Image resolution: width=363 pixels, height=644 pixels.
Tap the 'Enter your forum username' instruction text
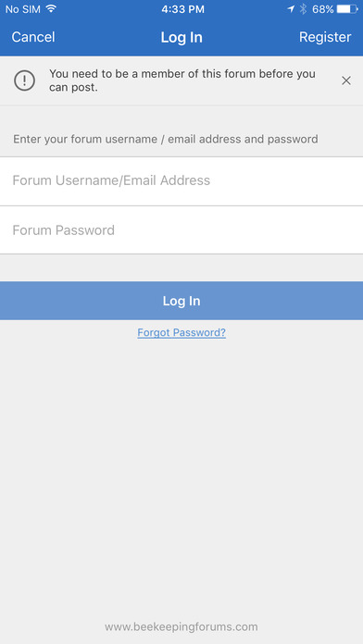165,139
